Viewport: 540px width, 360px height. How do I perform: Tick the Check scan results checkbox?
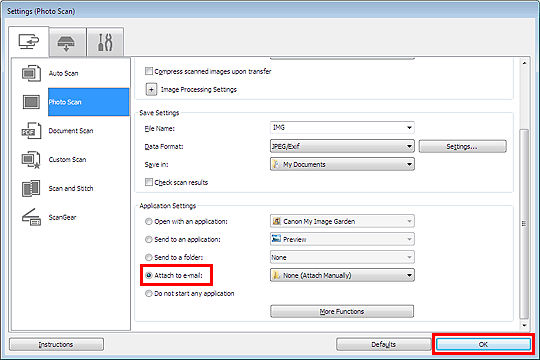coord(149,182)
